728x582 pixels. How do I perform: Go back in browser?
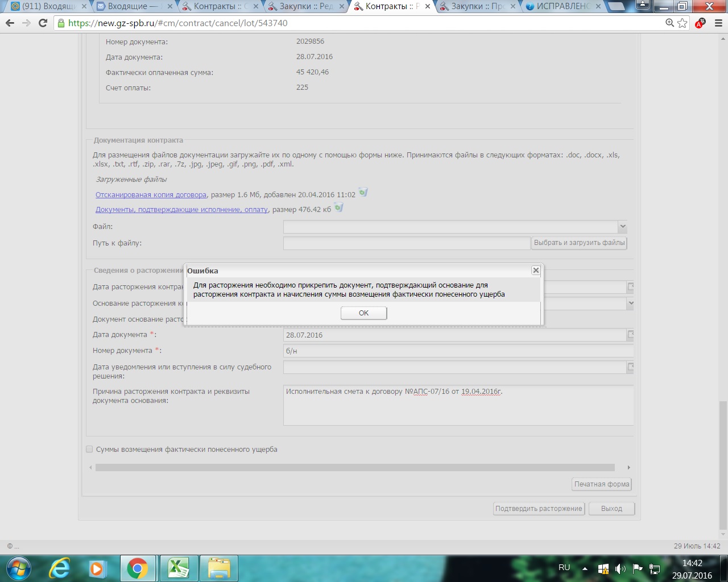10,23
